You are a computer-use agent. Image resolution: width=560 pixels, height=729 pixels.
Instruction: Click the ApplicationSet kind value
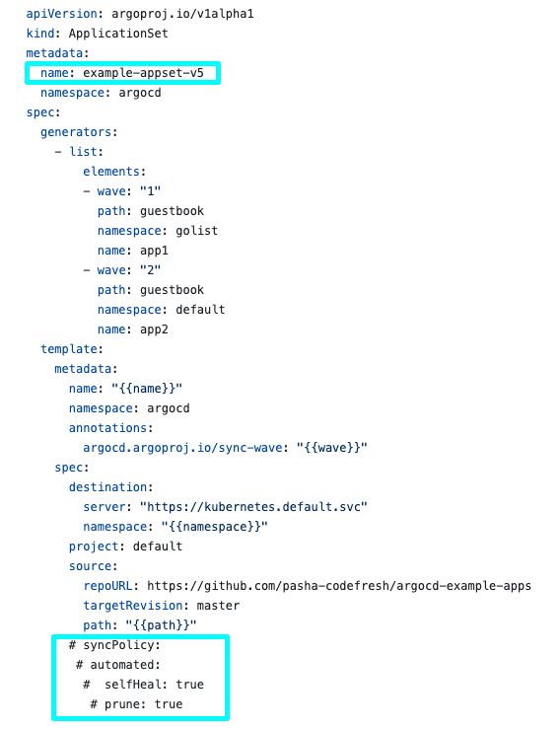pyautogui.click(x=118, y=34)
